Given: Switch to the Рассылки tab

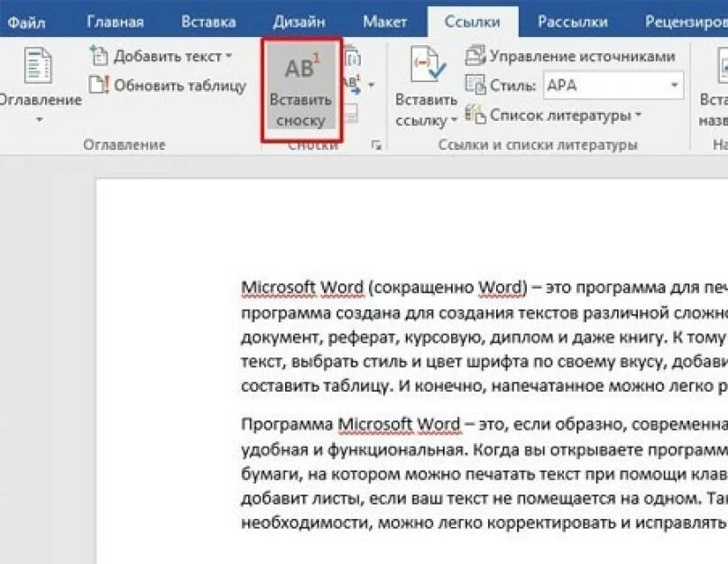Looking at the screenshot, I should (573, 22).
